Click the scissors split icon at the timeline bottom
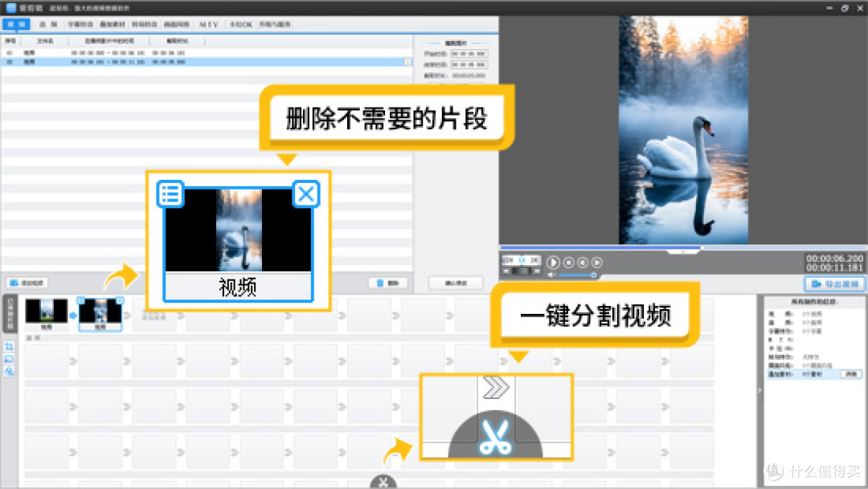Viewport: 868px width, 489px height. [x=383, y=483]
